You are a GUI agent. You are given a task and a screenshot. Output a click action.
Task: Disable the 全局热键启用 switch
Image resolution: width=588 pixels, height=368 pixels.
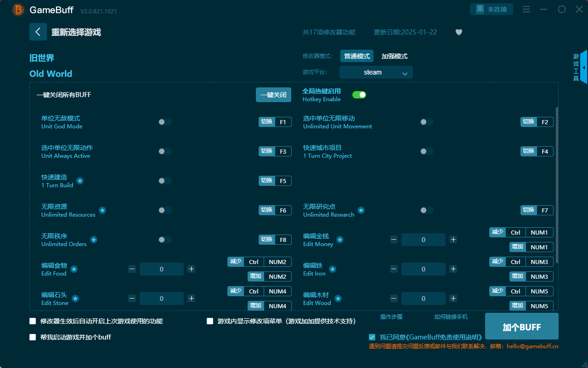(x=359, y=94)
